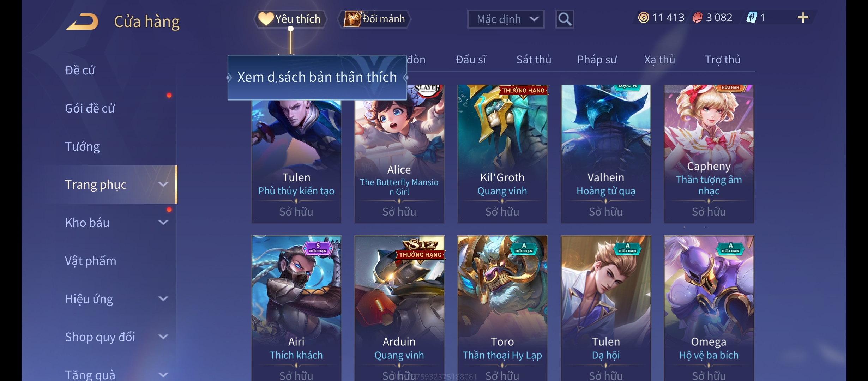This screenshot has width=868, height=381.
Task: Expand the Kho báu menu chevron
Action: (163, 222)
